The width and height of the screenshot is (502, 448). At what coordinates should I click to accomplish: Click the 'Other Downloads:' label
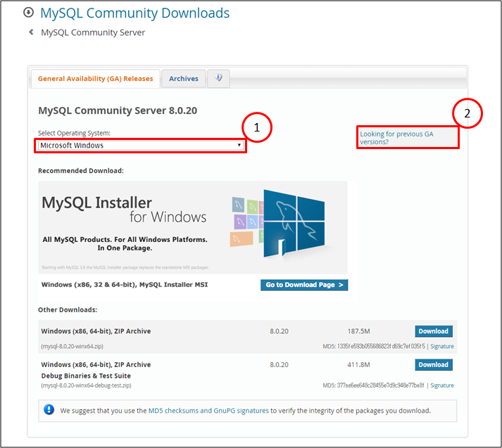[68, 310]
